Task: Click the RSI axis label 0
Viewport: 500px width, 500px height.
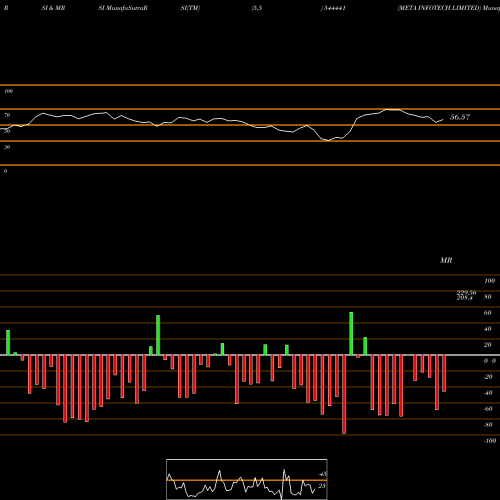Action: point(5,171)
